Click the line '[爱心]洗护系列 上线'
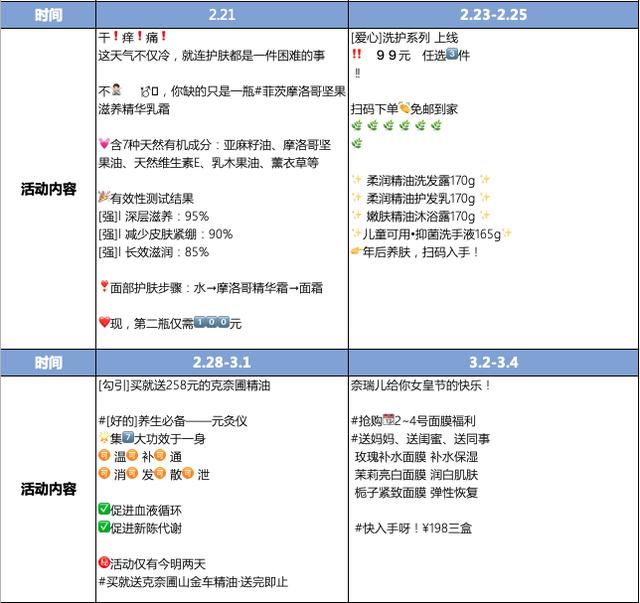640x603 pixels. pyautogui.click(x=404, y=38)
